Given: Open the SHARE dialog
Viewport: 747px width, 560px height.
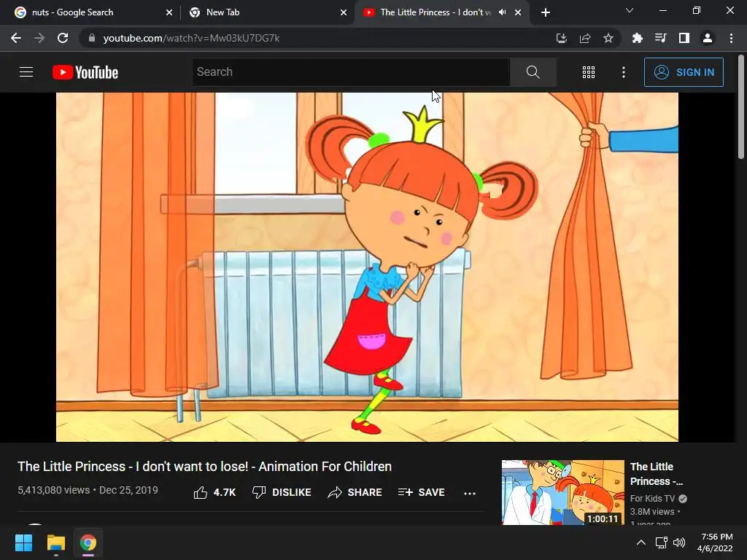Looking at the screenshot, I should (355, 492).
